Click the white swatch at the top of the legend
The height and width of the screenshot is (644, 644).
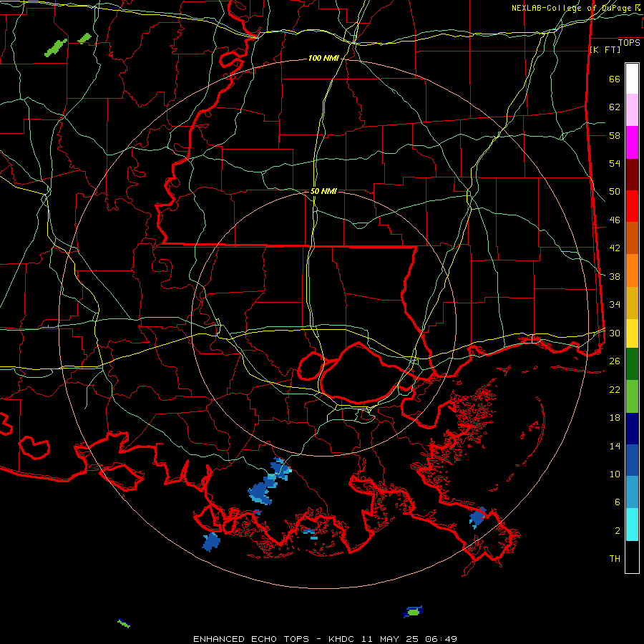click(x=632, y=79)
